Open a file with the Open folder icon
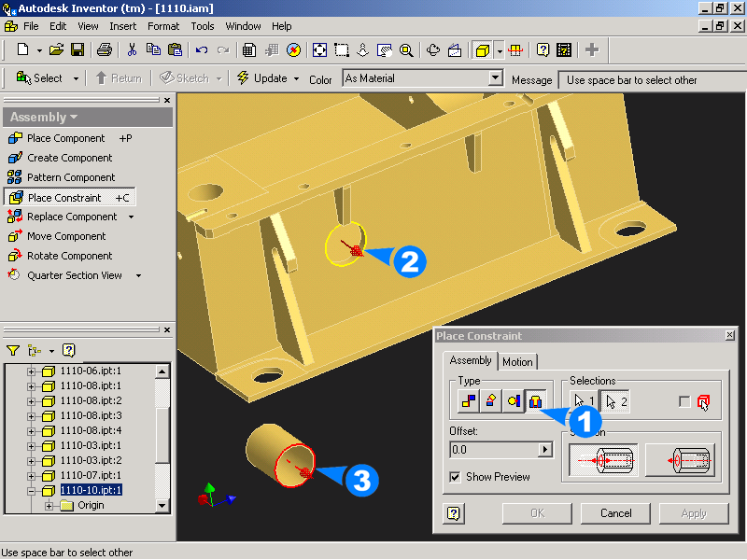The height and width of the screenshot is (560, 747). click(56, 49)
